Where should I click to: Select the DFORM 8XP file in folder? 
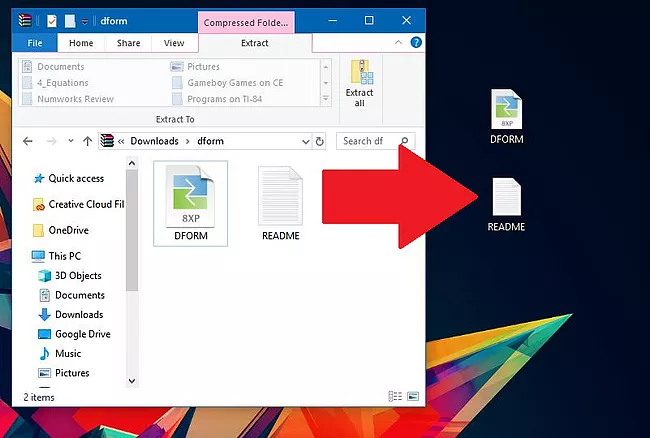click(x=190, y=203)
